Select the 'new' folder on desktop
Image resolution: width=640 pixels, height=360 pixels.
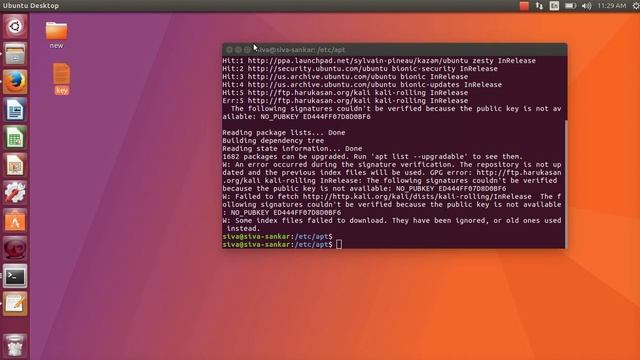pos(56,35)
